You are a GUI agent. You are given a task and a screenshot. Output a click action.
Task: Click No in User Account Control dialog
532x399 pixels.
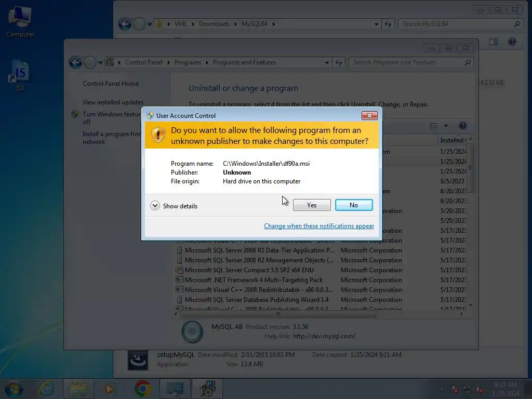[x=353, y=205]
